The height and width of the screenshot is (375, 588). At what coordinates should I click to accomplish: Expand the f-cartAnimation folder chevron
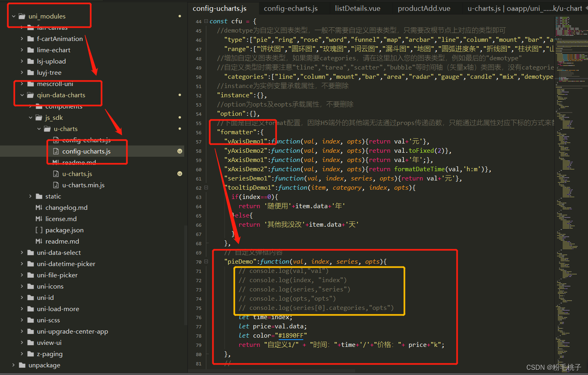[22, 39]
